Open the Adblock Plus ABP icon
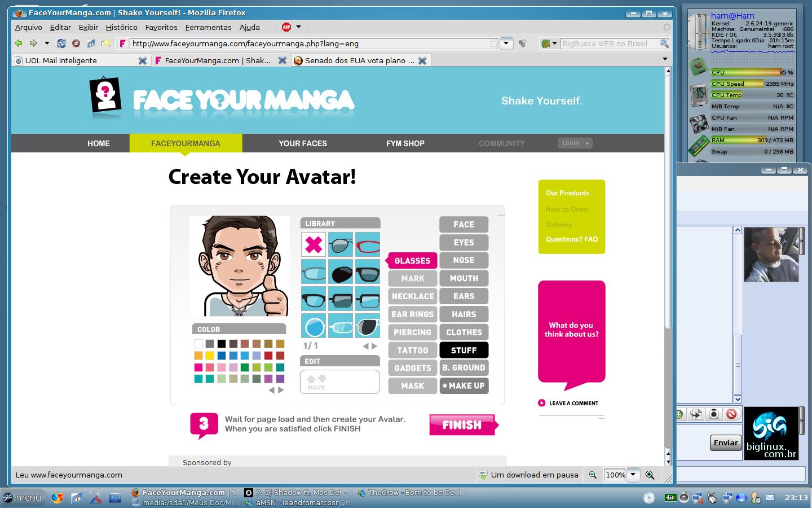The image size is (812, 508). coord(286,27)
